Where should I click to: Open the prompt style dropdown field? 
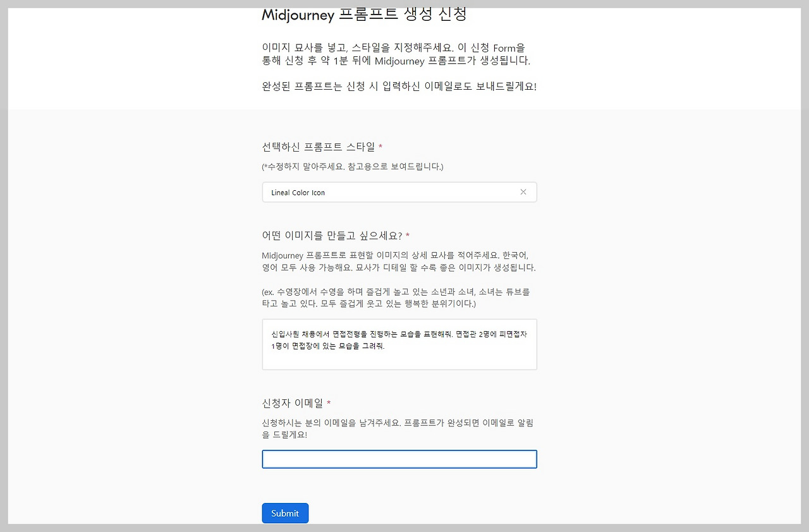(x=399, y=192)
